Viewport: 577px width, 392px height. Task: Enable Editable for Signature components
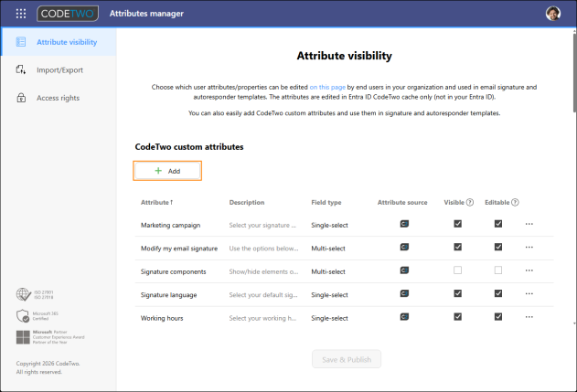[498, 270]
